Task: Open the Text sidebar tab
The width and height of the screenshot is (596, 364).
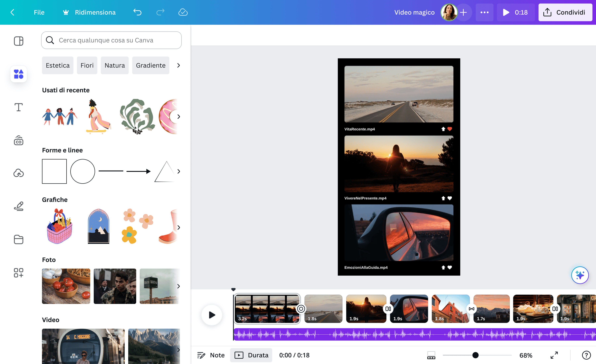Action: 19,107
